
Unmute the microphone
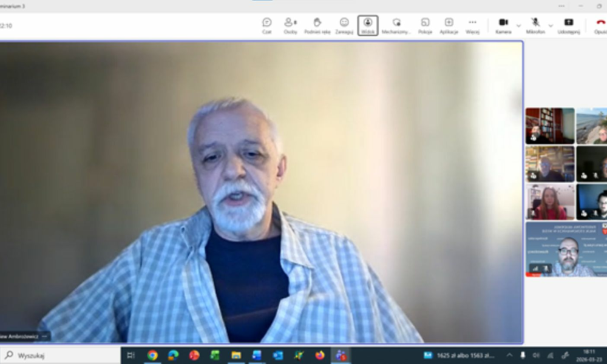coord(537,24)
